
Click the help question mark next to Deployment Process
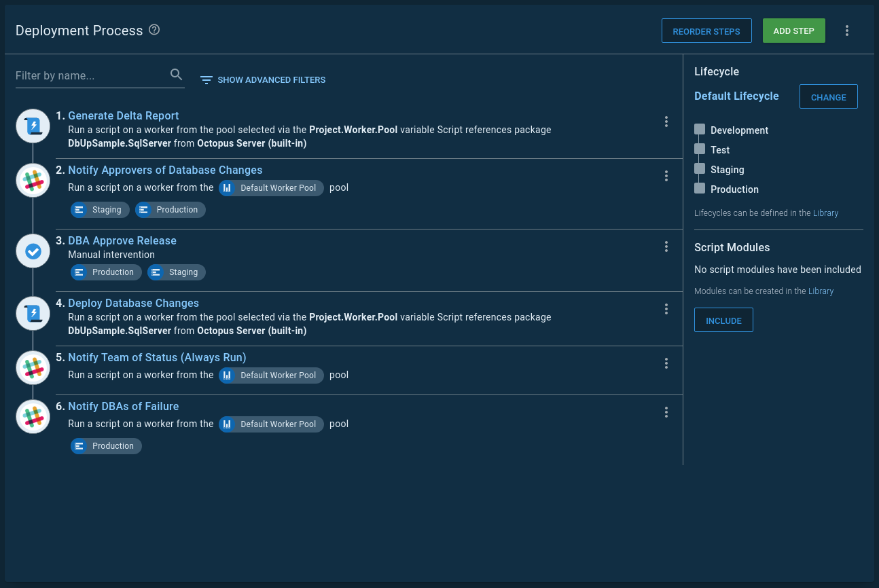(x=154, y=29)
